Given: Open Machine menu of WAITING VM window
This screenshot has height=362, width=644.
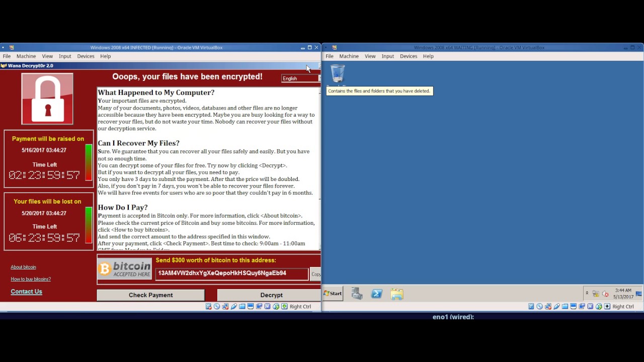Looking at the screenshot, I should pyautogui.click(x=349, y=56).
